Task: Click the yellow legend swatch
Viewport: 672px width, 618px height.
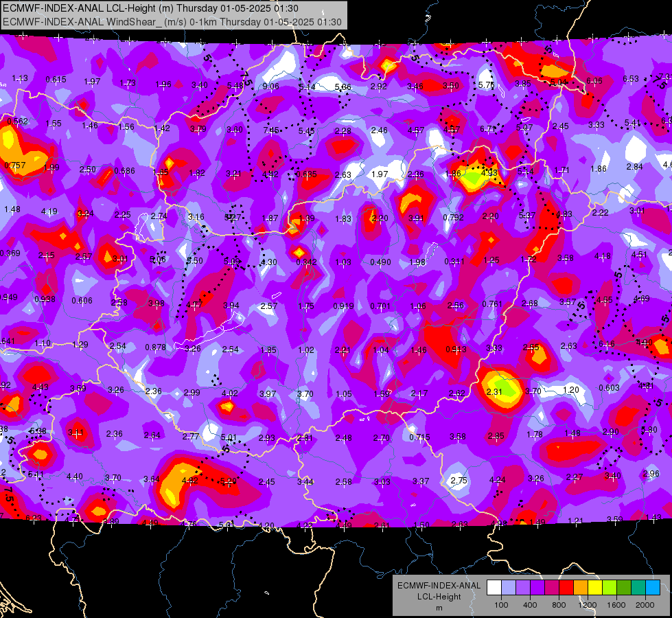Action: pyautogui.click(x=595, y=588)
